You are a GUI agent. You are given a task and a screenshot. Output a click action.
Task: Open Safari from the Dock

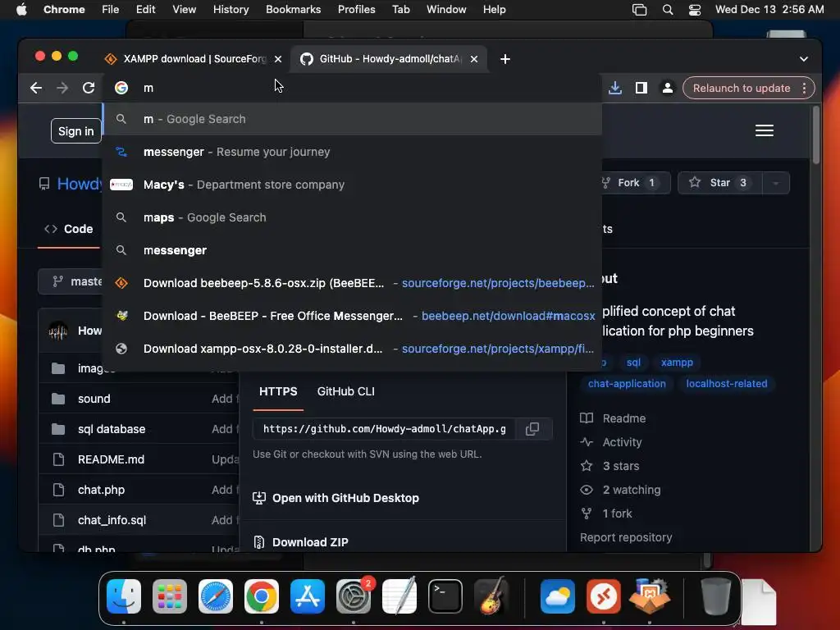coord(216,596)
